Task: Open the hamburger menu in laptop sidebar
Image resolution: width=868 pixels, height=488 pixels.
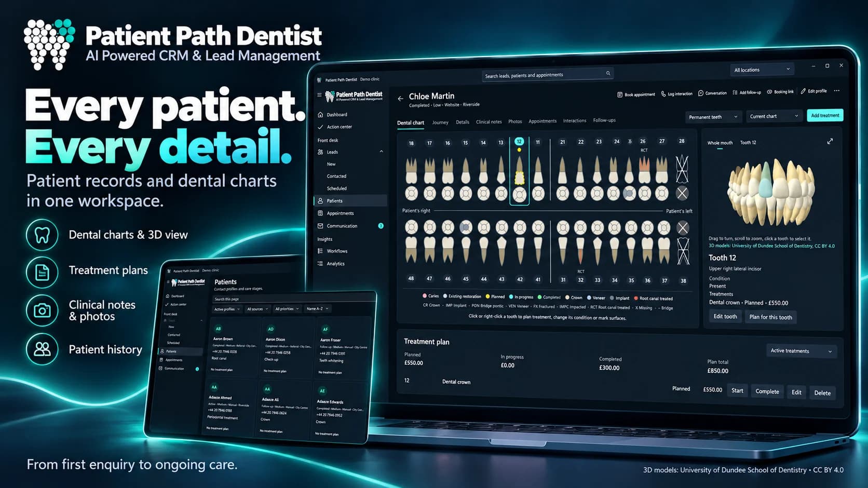Action: tap(319, 95)
